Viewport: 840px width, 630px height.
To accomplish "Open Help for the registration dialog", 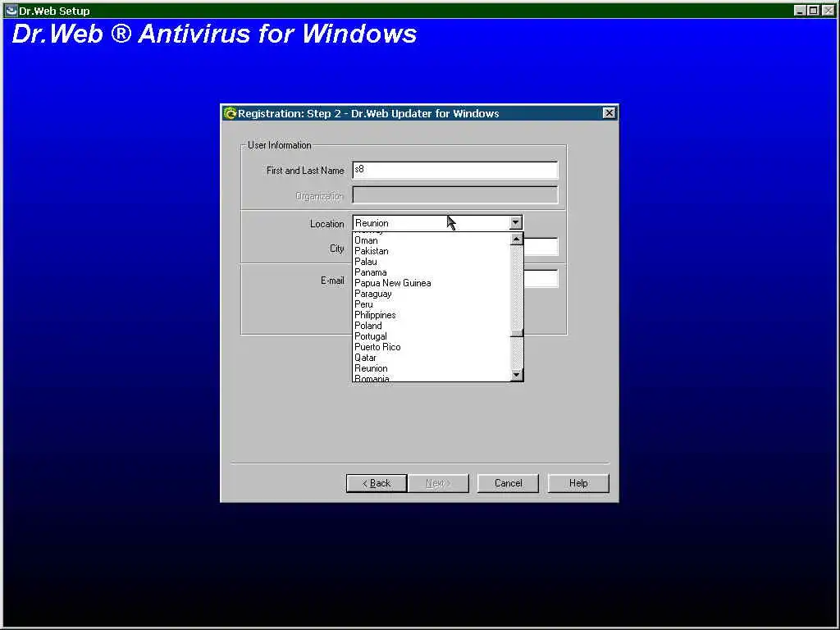I will click(x=578, y=483).
